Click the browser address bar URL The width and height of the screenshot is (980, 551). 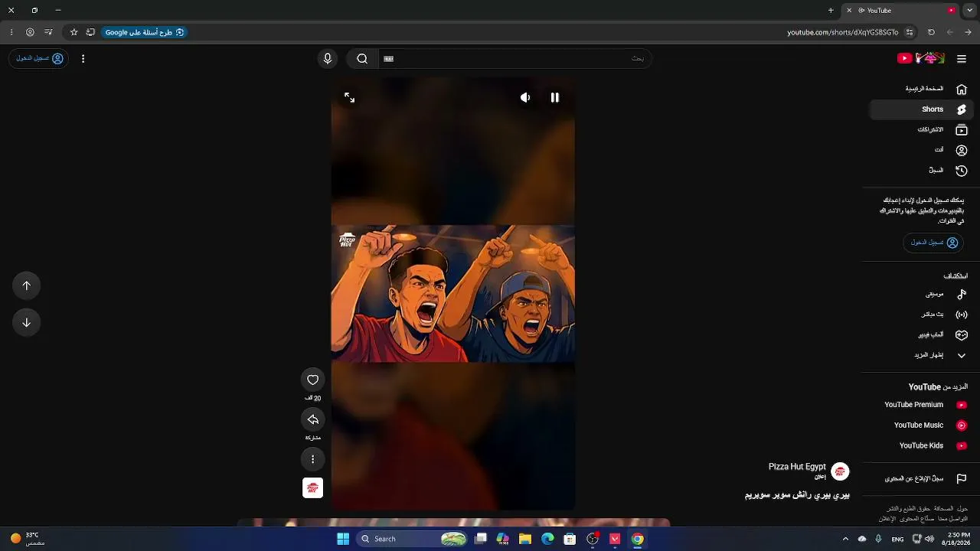point(842,32)
